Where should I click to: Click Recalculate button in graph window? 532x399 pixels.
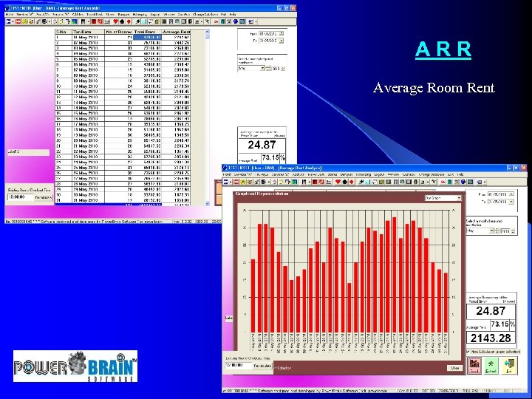(262, 366)
